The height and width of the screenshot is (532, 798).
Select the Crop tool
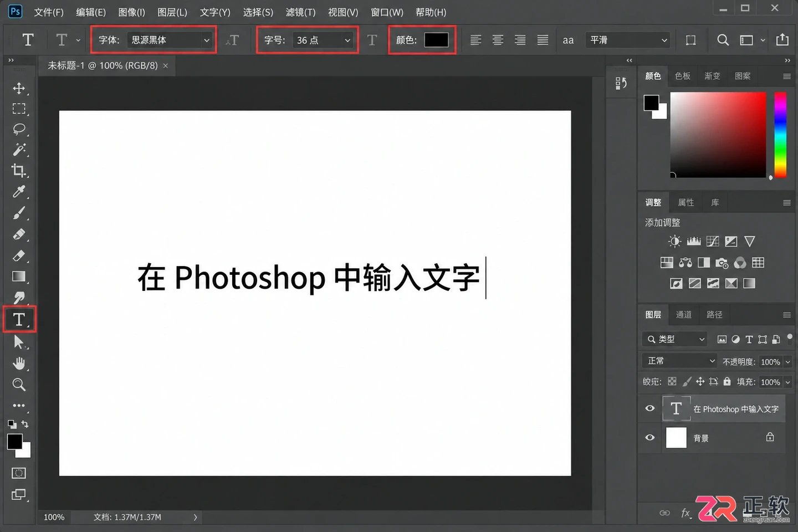point(19,171)
